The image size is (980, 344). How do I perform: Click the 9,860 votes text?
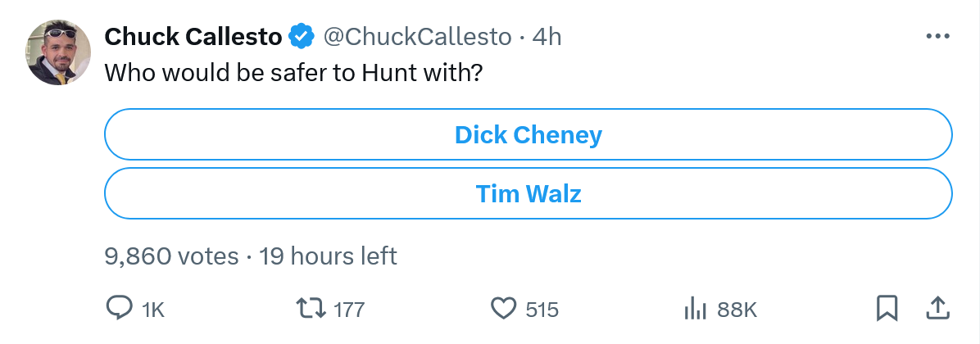coord(170,256)
